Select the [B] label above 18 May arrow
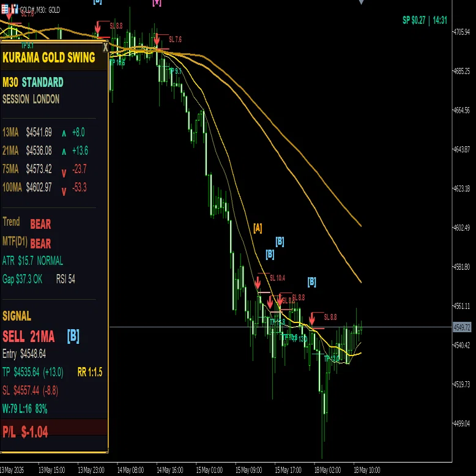Viewport: 476px width, 476px height. pos(311,281)
